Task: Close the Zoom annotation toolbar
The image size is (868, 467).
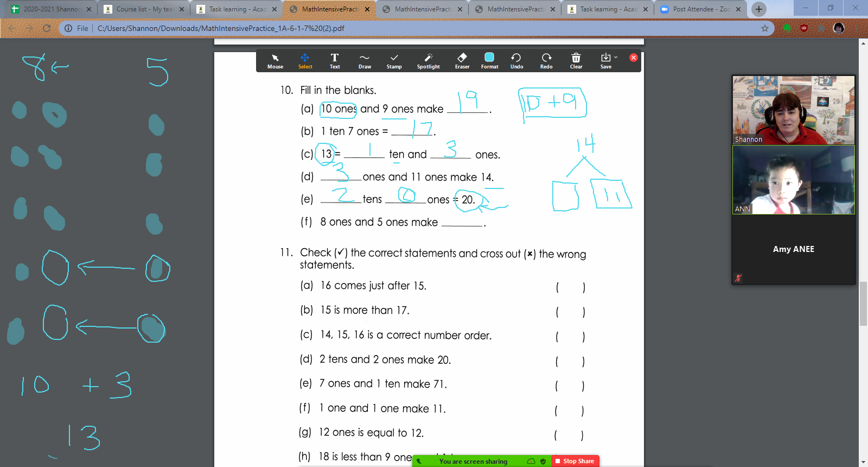Action: tap(633, 58)
